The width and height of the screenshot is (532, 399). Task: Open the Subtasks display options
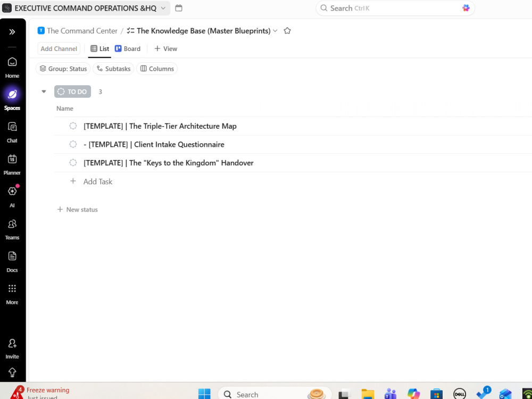click(x=113, y=69)
